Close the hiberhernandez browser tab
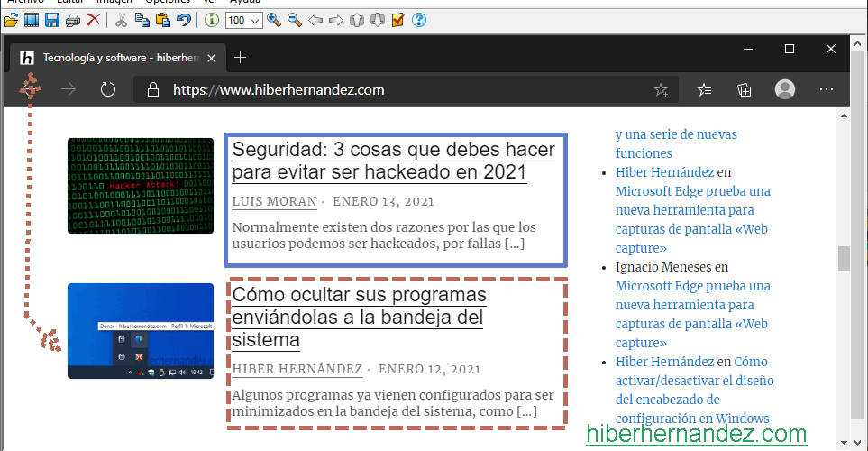The height and width of the screenshot is (451, 868). click(212, 58)
